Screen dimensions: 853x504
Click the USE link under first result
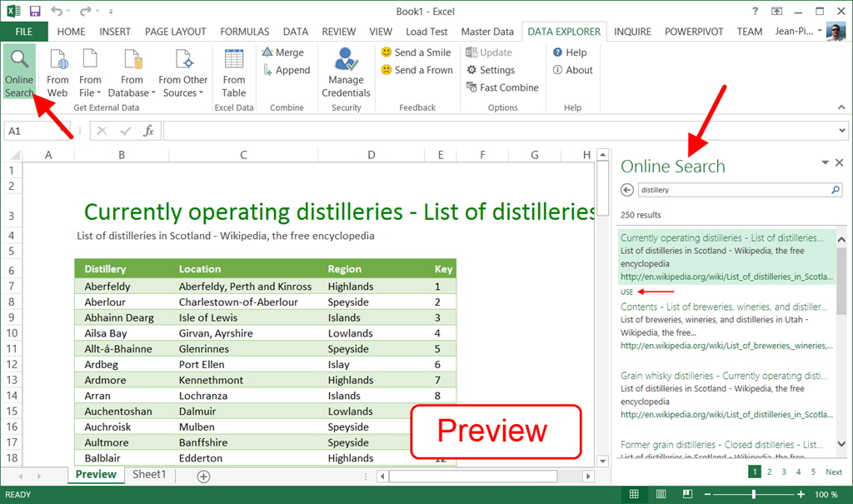pos(627,292)
